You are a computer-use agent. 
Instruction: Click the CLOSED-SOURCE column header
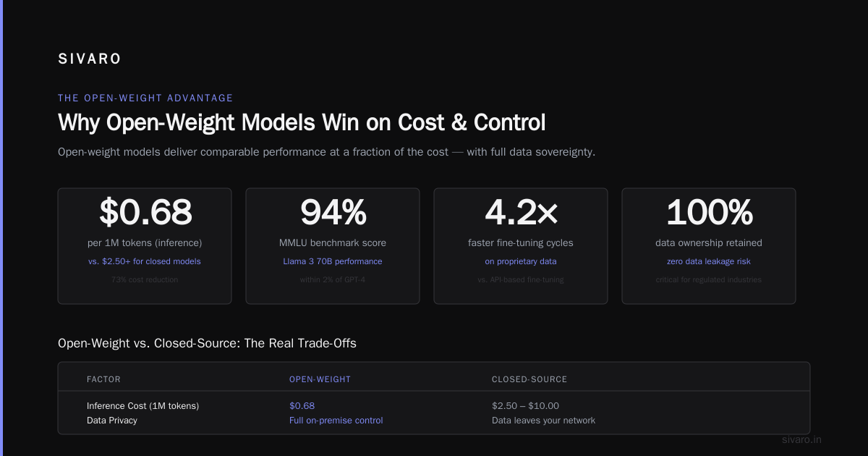pyautogui.click(x=529, y=379)
